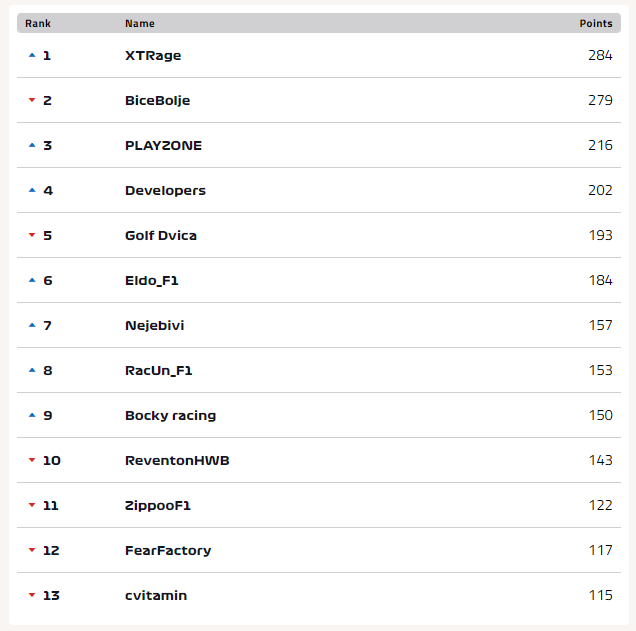The height and width of the screenshot is (631, 636).
Task: Open the Developers team row
Action: pos(319,190)
